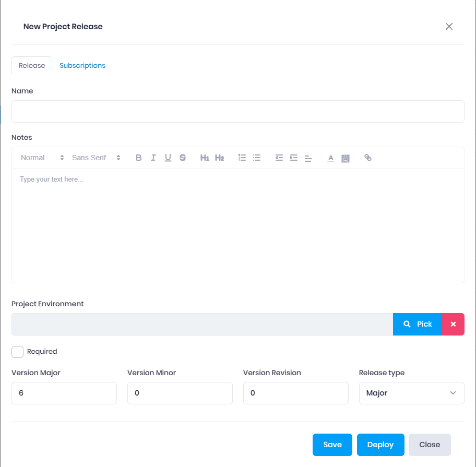Apply strikethrough formatting in Notes editor

183,158
